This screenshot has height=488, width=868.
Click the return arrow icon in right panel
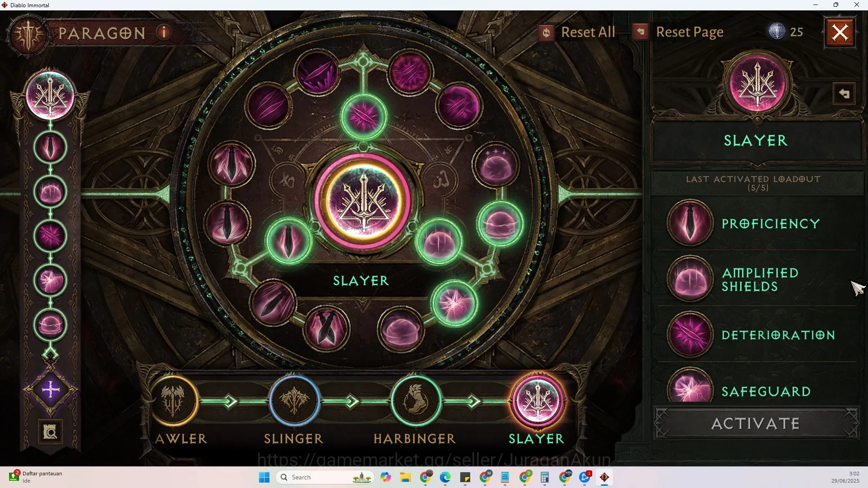844,94
